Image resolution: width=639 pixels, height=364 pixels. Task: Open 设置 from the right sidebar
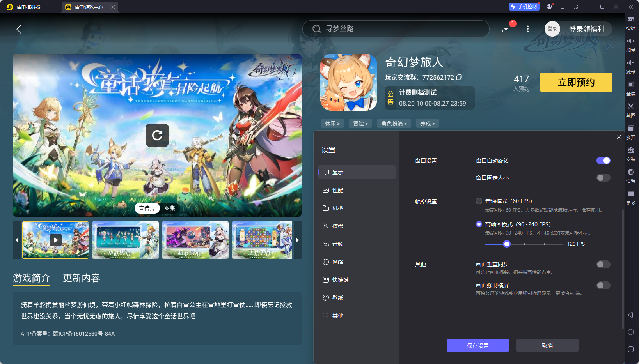[631, 176]
